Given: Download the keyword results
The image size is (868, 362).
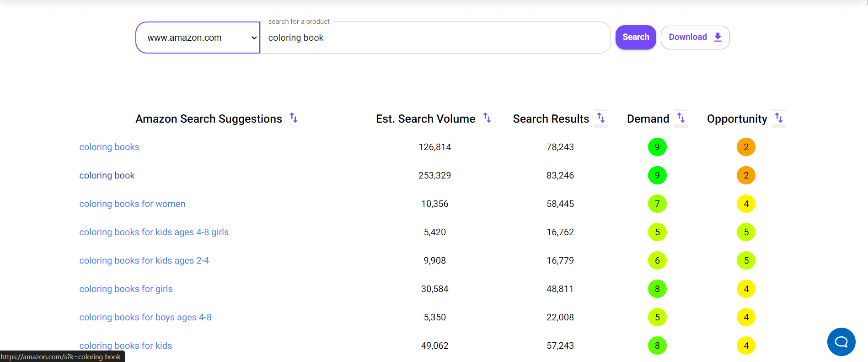Looking at the screenshot, I should pyautogui.click(x=695, y=37).
